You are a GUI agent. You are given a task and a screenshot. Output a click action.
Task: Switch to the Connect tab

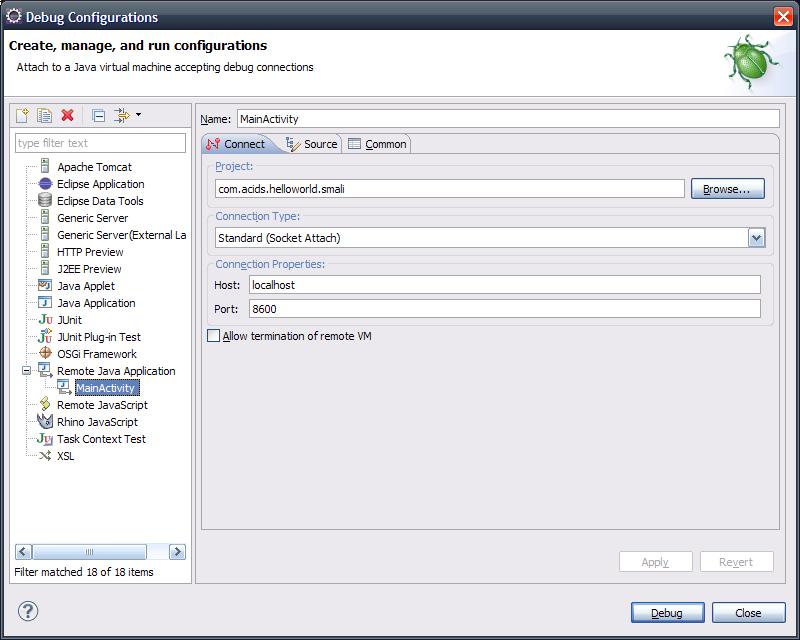click(236, 144)
